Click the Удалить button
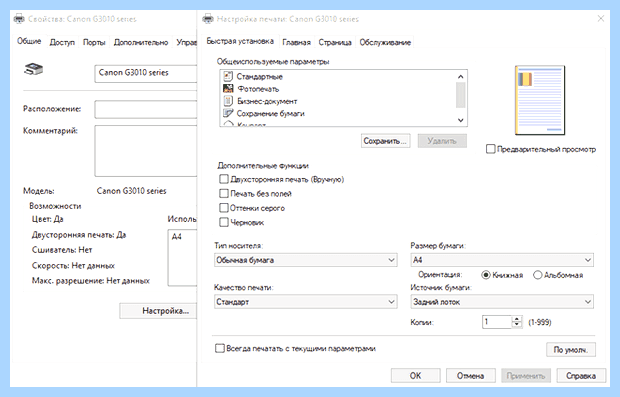The width and height of the screenshot is (620, 397). point(442,141)
